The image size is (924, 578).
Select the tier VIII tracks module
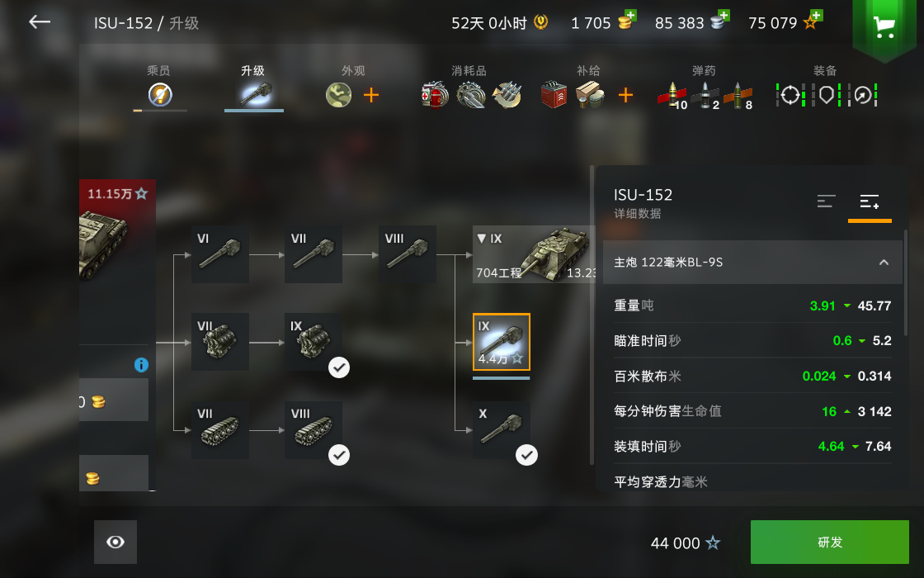313,430
